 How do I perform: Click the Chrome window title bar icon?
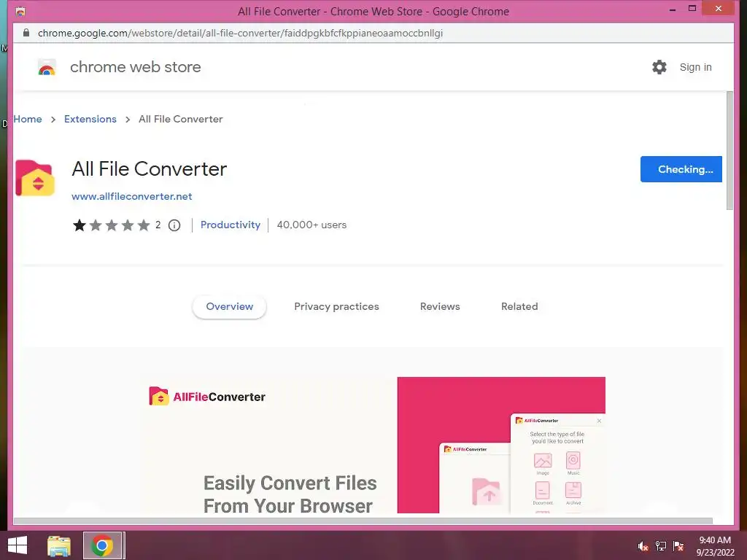[x=20, y=12]
